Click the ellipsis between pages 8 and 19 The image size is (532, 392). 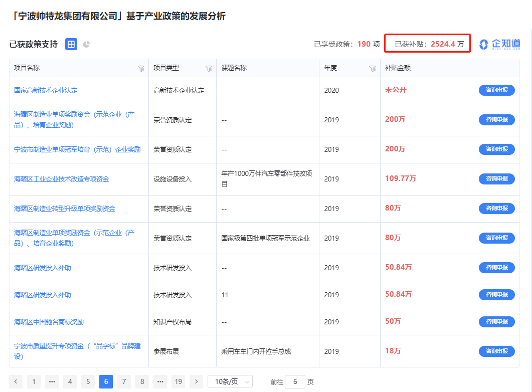coord(160,381)
